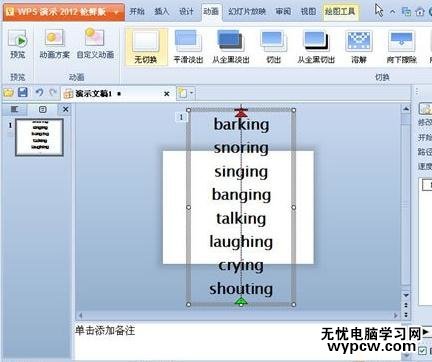The width and height of the screenshot is (432, 362).
Task: Click the word laughing on the slide
Action: click(x=241, y=242)
